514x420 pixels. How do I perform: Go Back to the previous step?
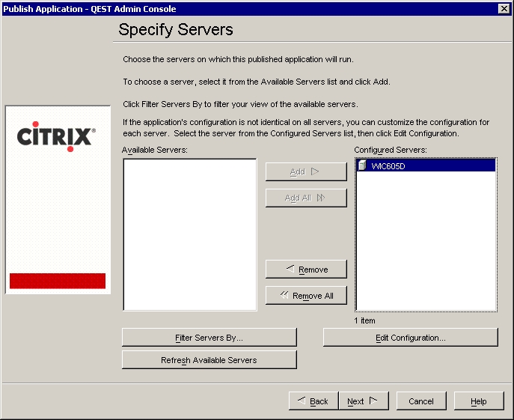click(313, 401)
